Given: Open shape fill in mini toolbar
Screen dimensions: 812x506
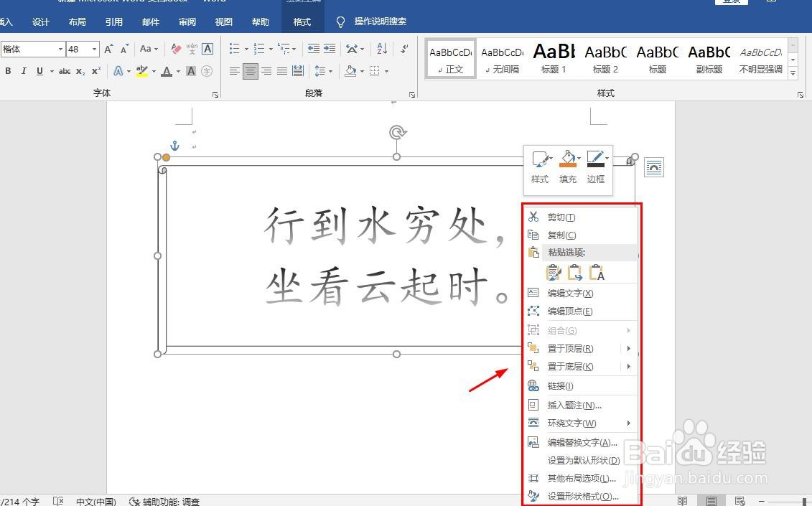Looking at the screenshot, I should tap(568, 167).
